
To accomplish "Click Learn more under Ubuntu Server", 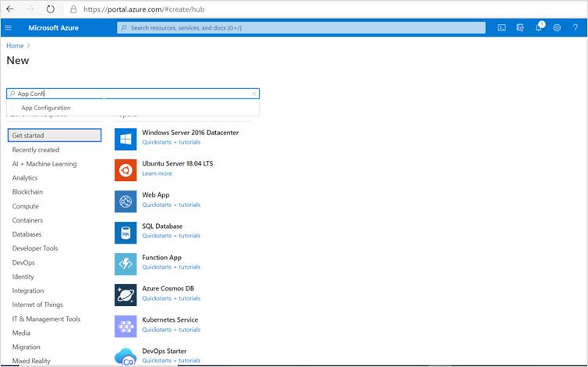I will [x=157, y=173].
